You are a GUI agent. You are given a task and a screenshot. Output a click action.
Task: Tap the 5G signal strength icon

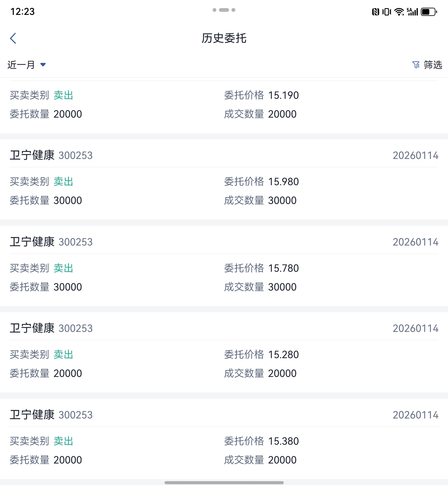click(412, 12)
